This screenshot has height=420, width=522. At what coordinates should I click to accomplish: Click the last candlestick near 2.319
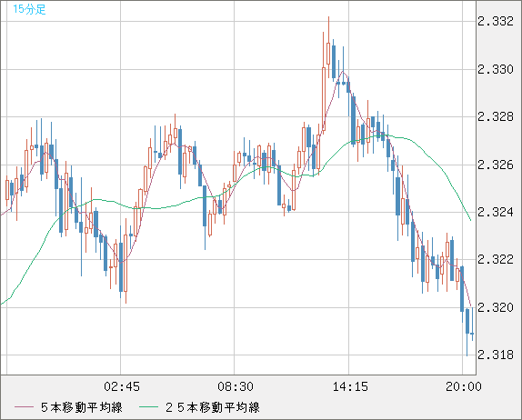coord(472,333)
